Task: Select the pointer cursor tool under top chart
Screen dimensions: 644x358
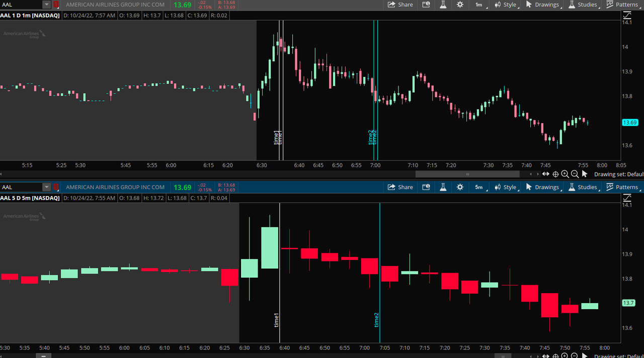Action: click(x=585, y=174)
